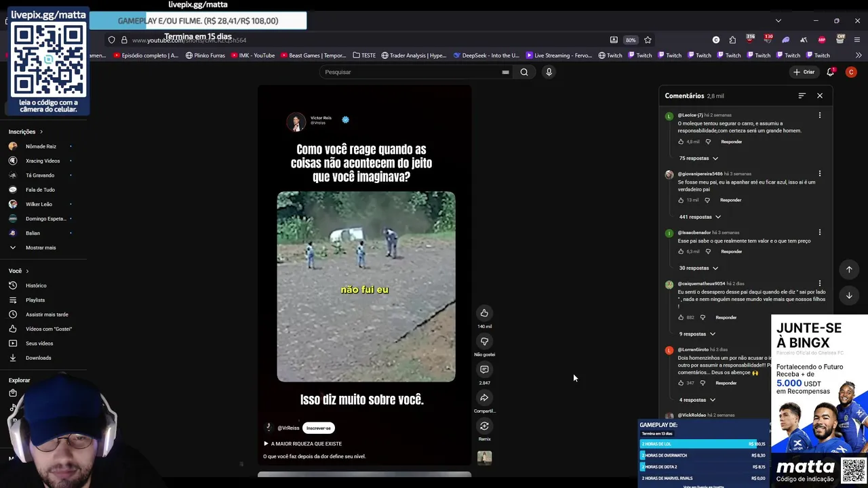868x488 pixels.
Task: Open the sound thumbnail below Remix
Action: click(x=484, y=457)
